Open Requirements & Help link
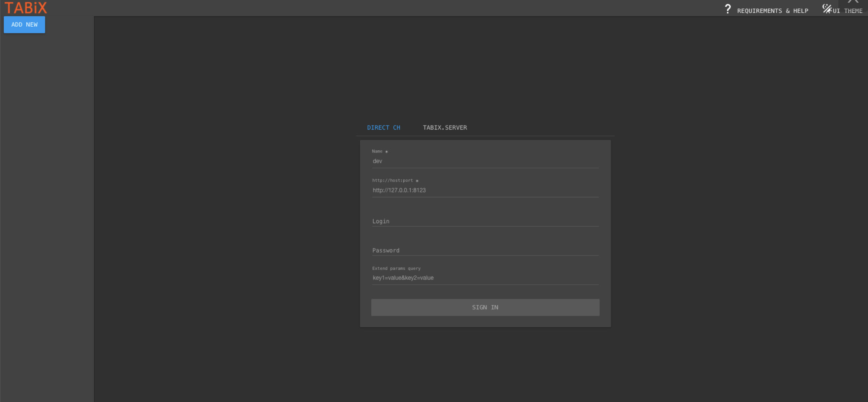The image size is (868, 402). pos(773,11)
